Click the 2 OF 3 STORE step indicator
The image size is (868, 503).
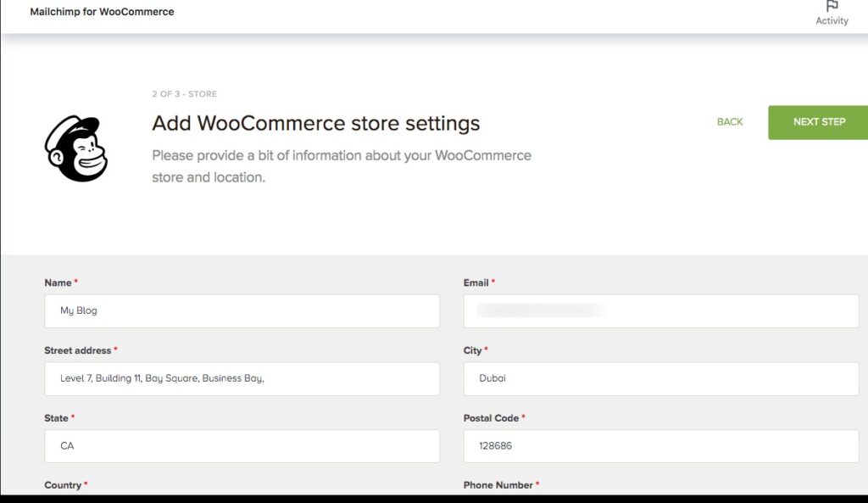click(x=184, y=93)
